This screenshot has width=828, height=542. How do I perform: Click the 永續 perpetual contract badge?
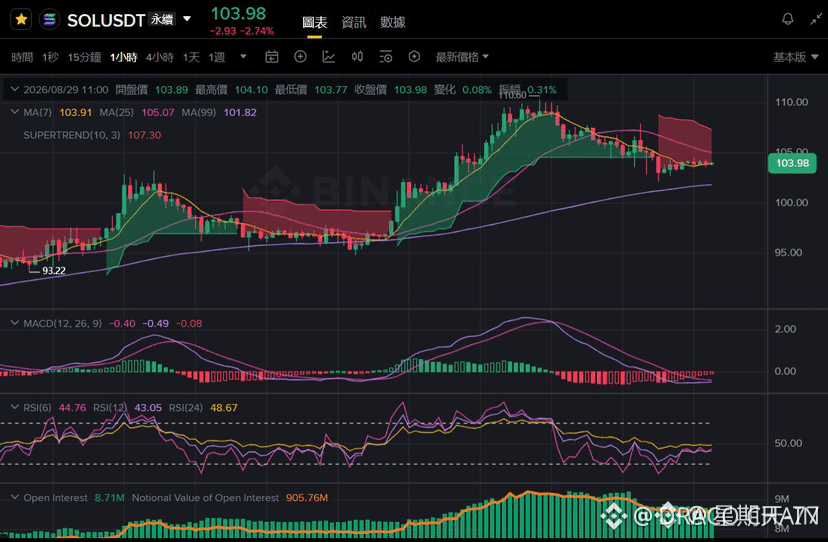[x=162, y=20]
